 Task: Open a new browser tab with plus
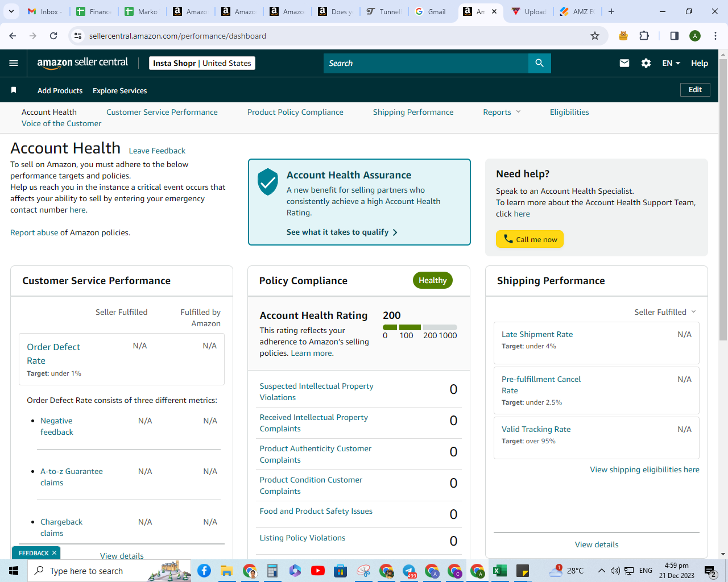pos(611,11)
